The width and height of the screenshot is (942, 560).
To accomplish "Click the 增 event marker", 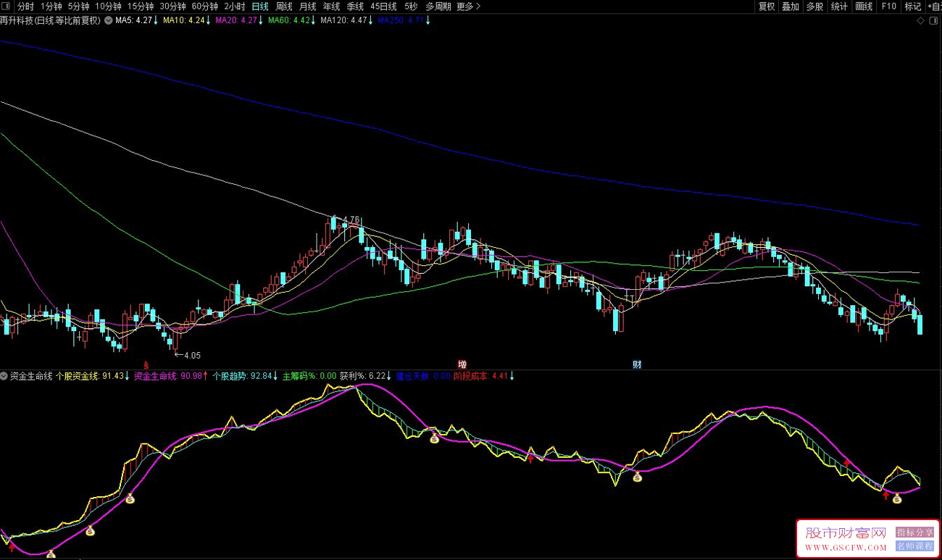I will tap(462, 364).
